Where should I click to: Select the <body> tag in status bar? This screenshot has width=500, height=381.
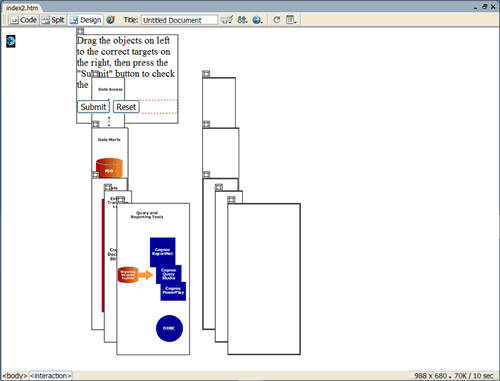point(15,376)
